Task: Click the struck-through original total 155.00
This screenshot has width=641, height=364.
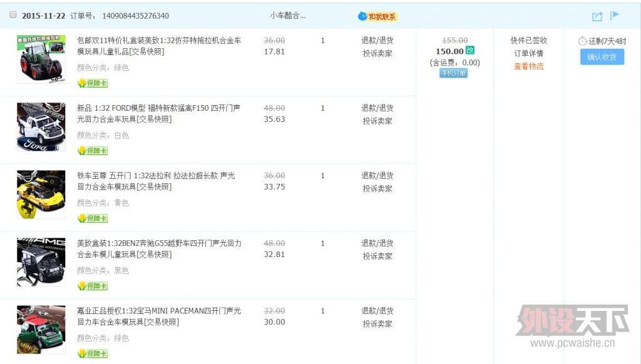Action: pyautogui.click(x=454, y=41)
